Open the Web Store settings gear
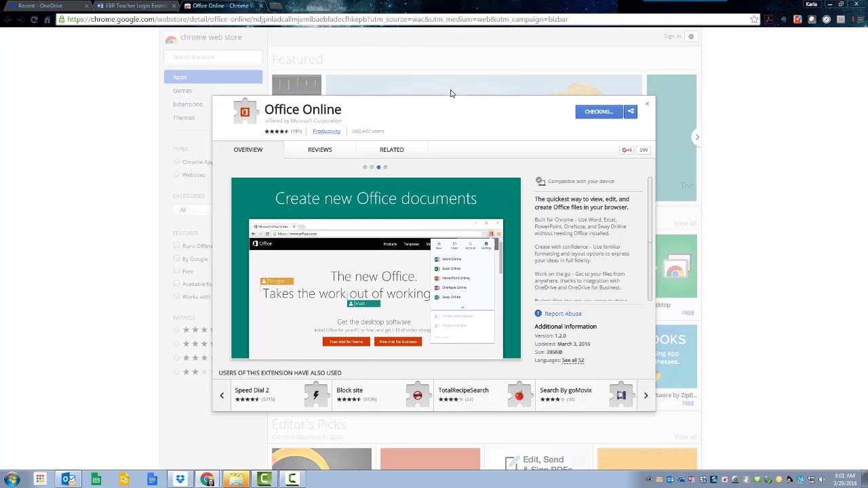This screenshot has height=488, width=868. [x=691, y=37]
